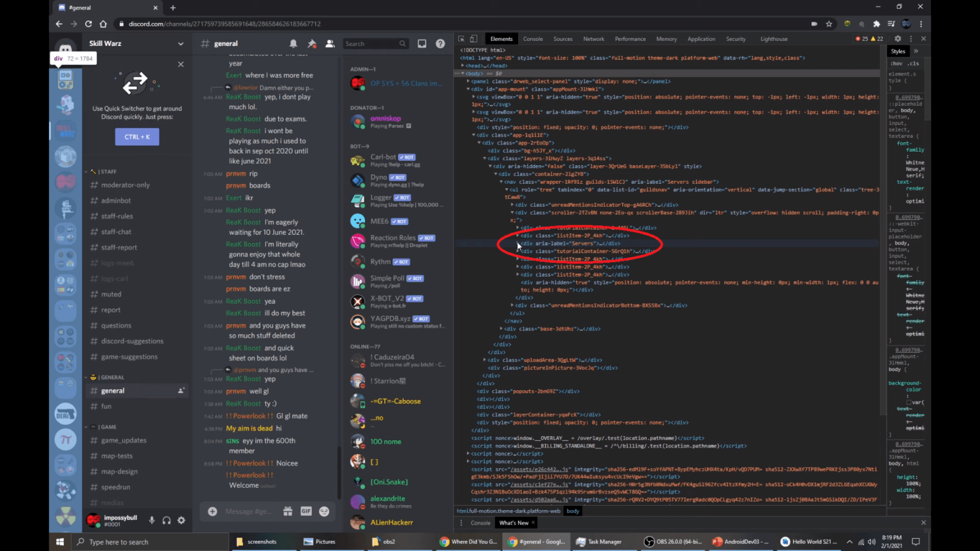
Task: Open the emoji picker in the message bar
Action: 324,511
